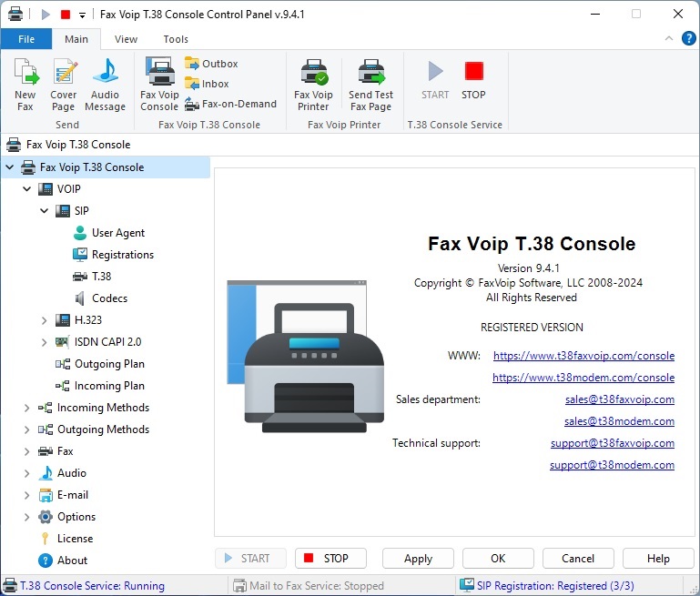Click the bottom disabled START button
The width and height of the screenshot is (700, 596).
pos(250,559)
